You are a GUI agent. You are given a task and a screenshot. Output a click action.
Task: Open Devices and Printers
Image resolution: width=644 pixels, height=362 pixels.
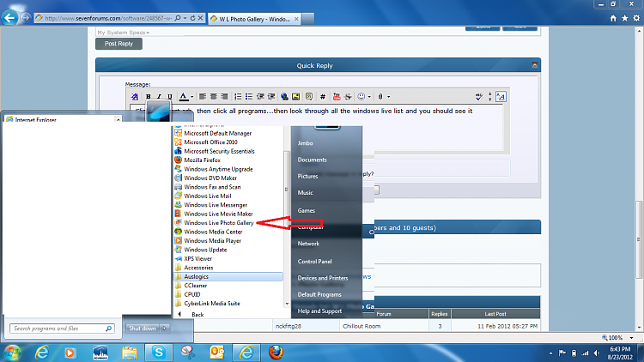tap(323, 278)
